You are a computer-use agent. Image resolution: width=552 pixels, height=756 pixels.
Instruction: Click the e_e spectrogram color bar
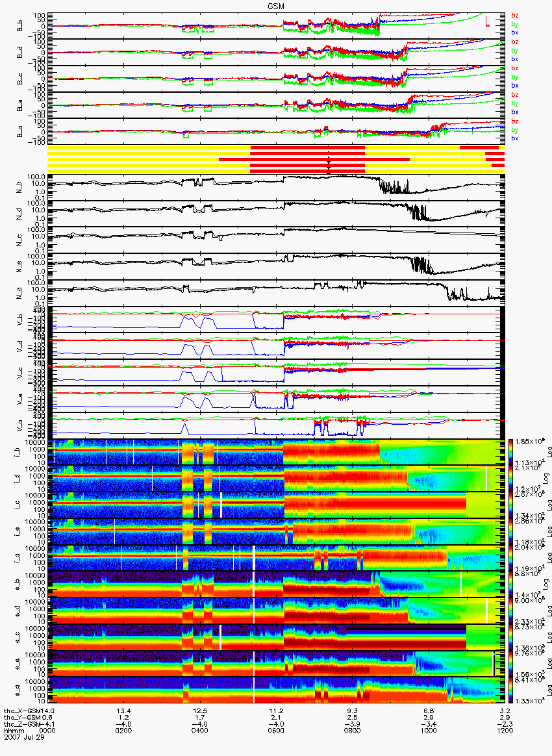(512, 664)
